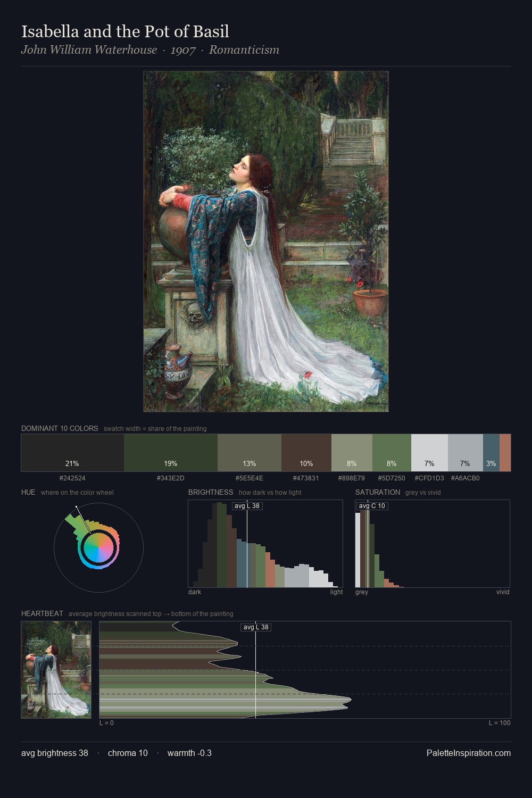The height and width of the screenshot is (798, 532).
Task: Click the hue color wheel center
Action: (x=98, y=547)
